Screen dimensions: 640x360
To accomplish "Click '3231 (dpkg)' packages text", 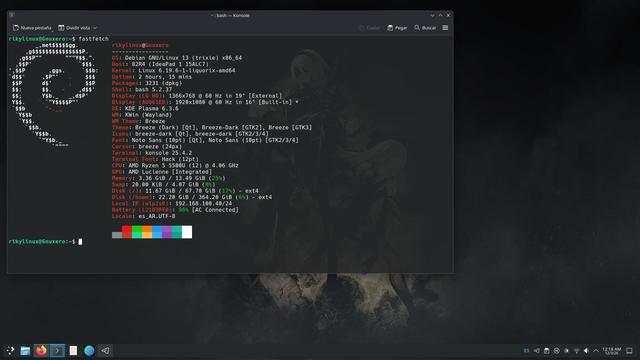I will [x=163, y=83].
